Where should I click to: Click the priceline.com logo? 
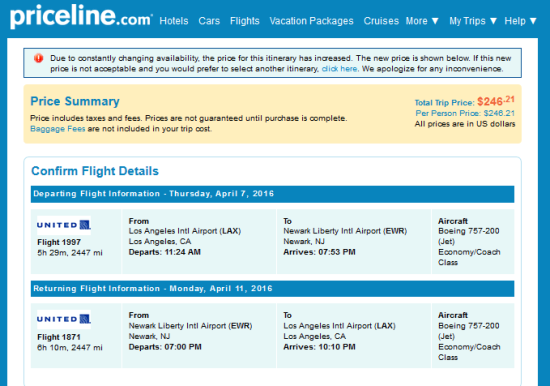[x=81, y=17]
